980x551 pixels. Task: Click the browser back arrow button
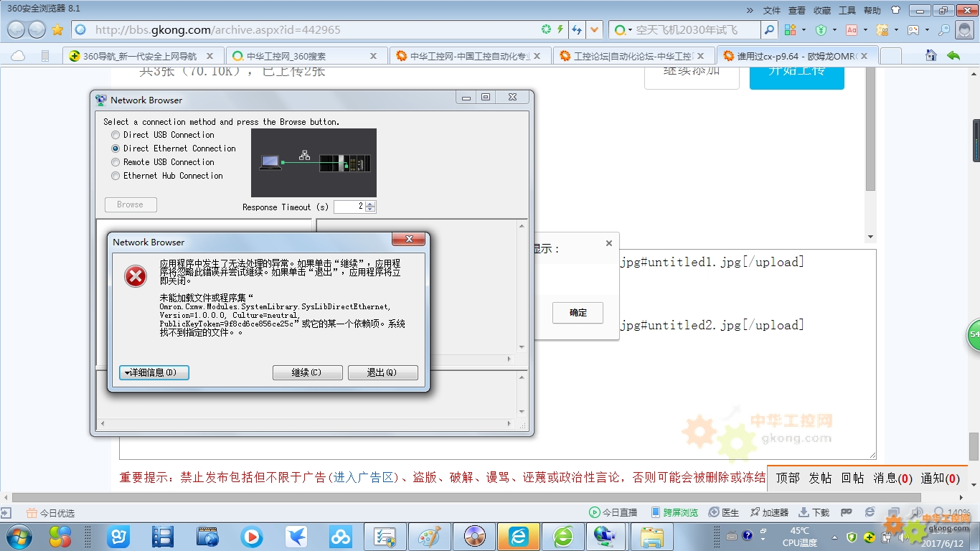click(17, 29)
